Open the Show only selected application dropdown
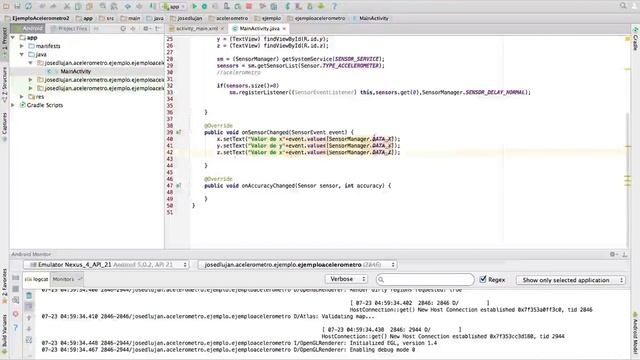 (x=571, y=280)
